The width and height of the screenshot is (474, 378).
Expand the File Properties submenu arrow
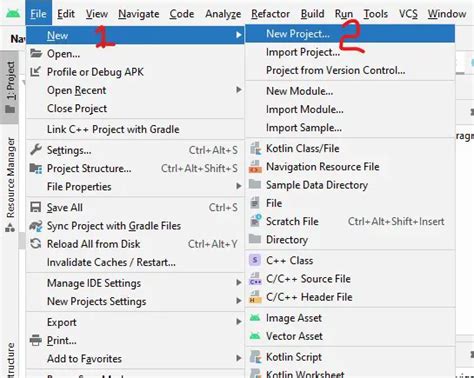(239, 186)
